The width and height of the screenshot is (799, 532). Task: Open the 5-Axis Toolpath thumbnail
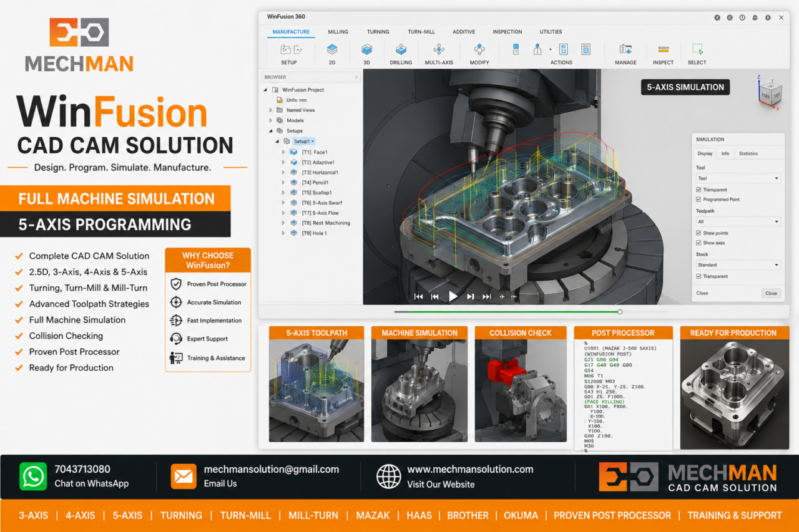click(316, 384)
